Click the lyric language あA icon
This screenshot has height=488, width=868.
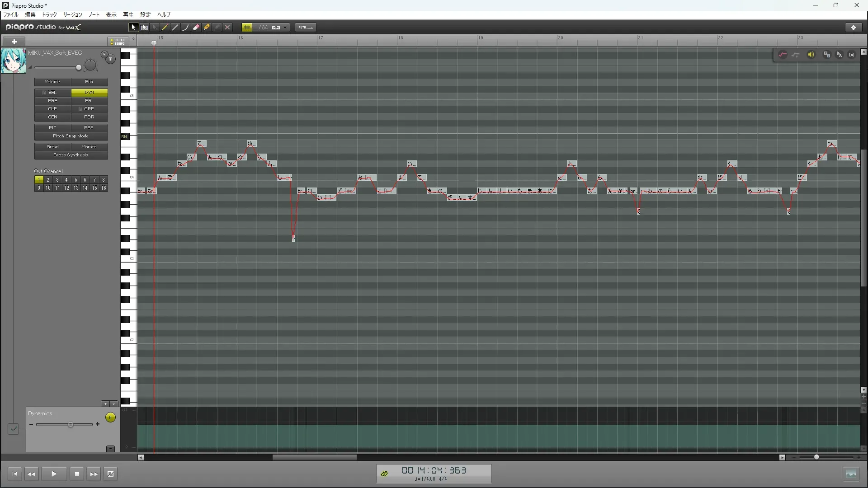pyautogui.click(x=839, y=55)
